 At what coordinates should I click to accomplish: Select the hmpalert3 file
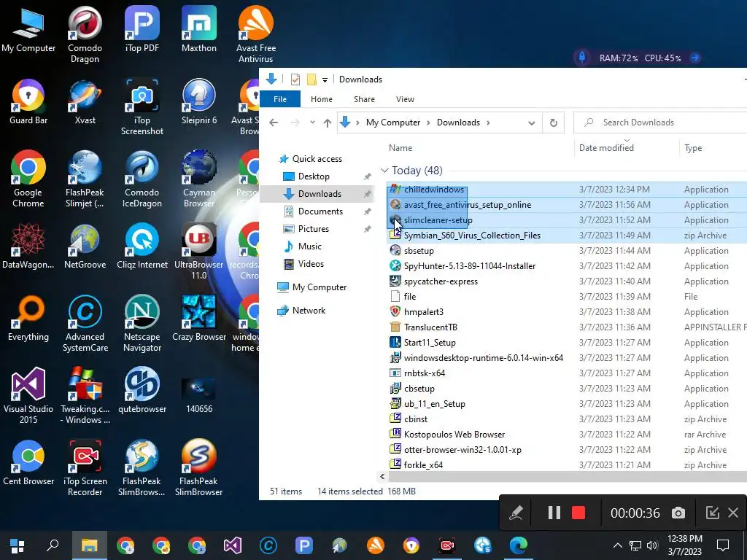click(x=424, y=312)
